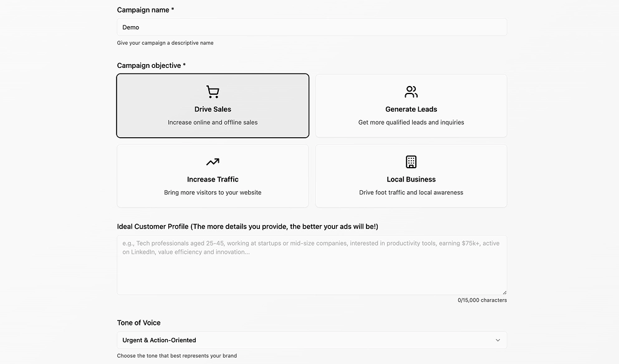The image size is (619, 364).
Task: Click the shopping cart icon for Drive Sales
Action: (213, 92)
